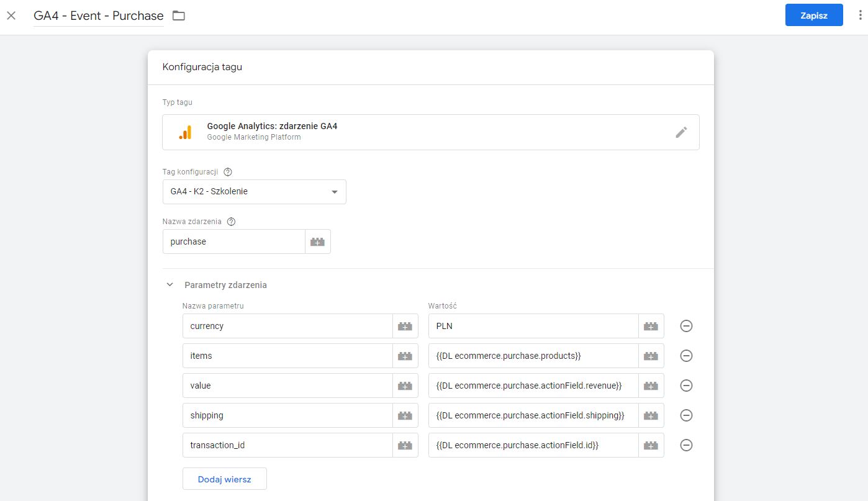Image resolution: width=868 pixels, height=501 pixels.
Task: Click variable picker icon beside event name purchase
Action: tap(317, 241)
